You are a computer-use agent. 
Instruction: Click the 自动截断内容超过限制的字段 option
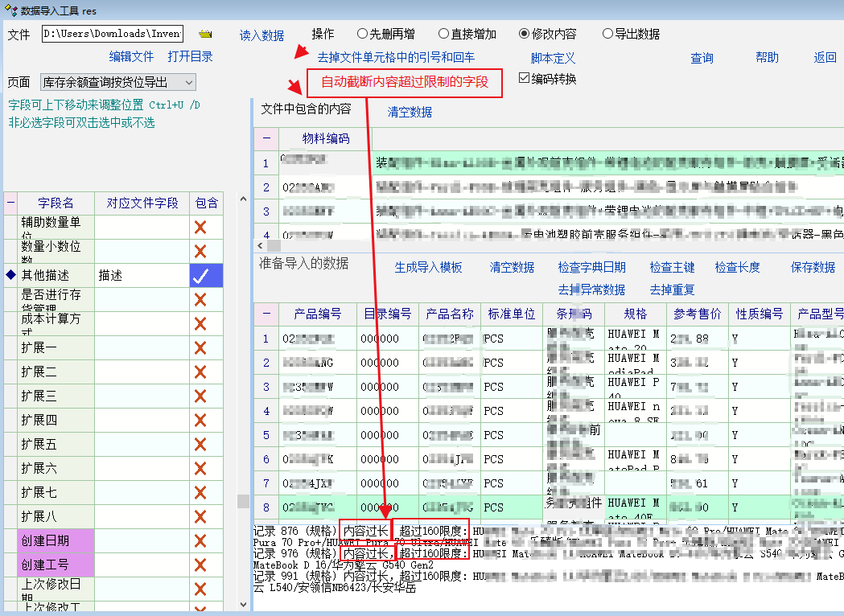click(405, 82)
